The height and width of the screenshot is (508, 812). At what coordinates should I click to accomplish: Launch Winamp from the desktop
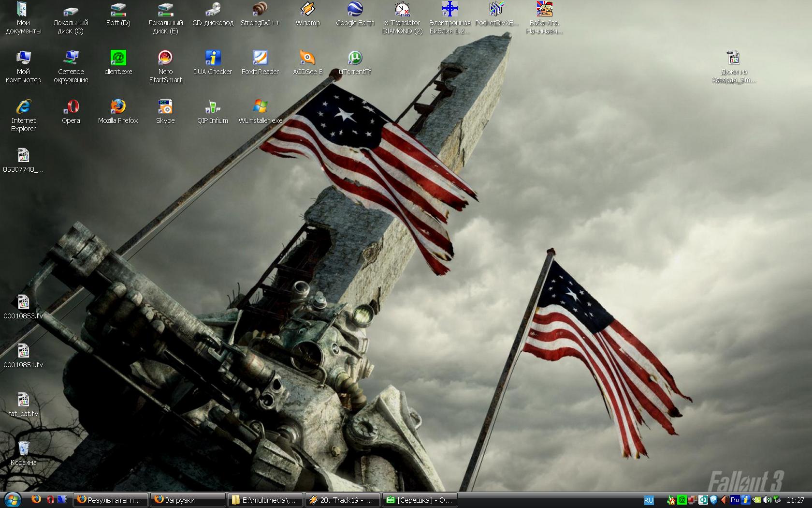coord(307,10)
